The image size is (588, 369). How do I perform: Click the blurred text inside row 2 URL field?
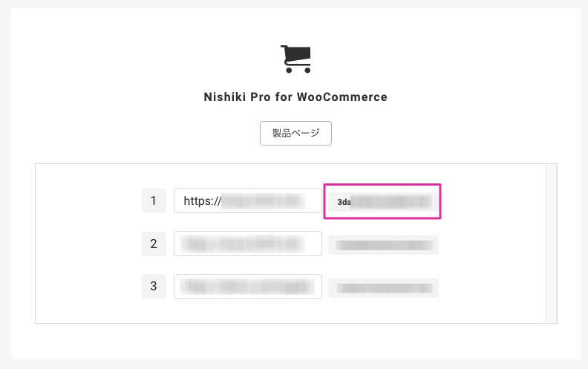coord(243,244)
